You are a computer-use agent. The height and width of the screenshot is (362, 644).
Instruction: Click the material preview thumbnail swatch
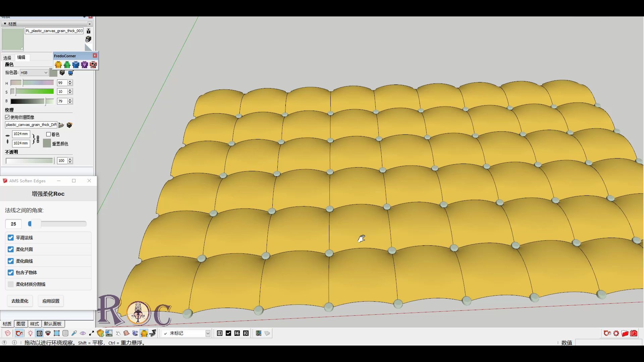click(13, 39)
